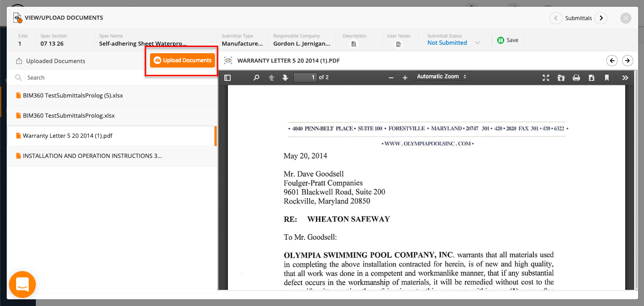Screen dimensions: 644x306
Task: Go to previous PDF page
Action: 271,78
